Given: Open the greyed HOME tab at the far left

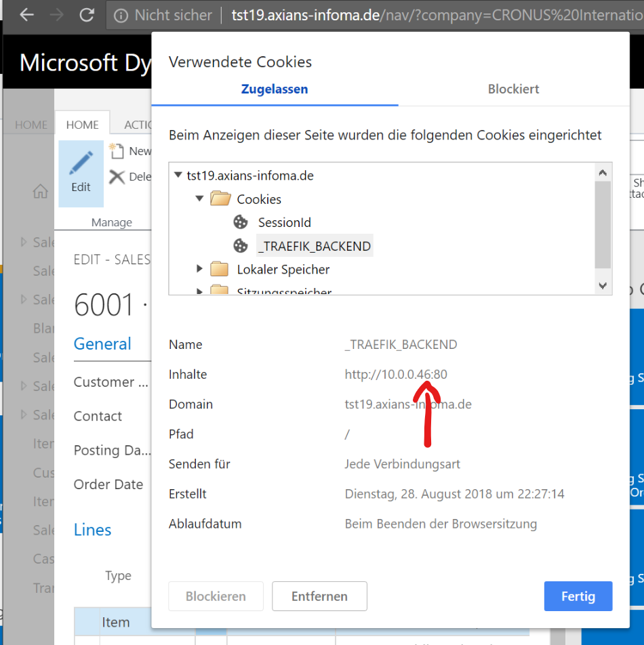Looking at the screenshot, I should click(31, 125).
